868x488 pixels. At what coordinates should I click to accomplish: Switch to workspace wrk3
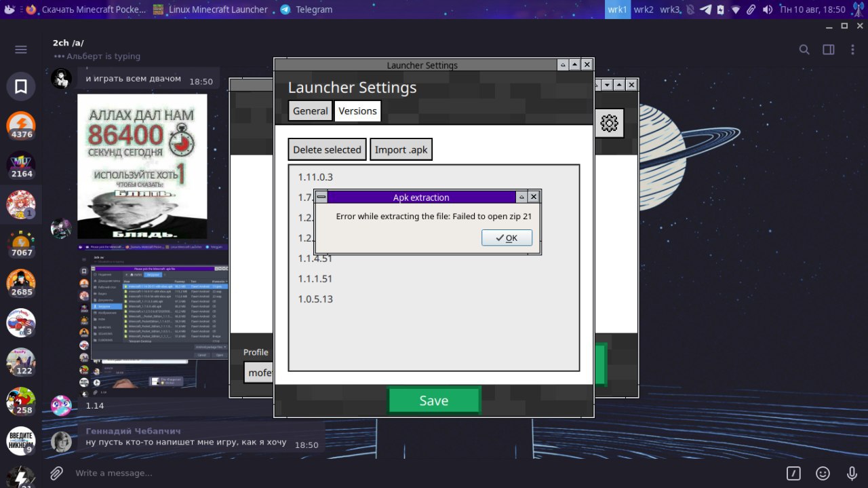pos(670,10)
